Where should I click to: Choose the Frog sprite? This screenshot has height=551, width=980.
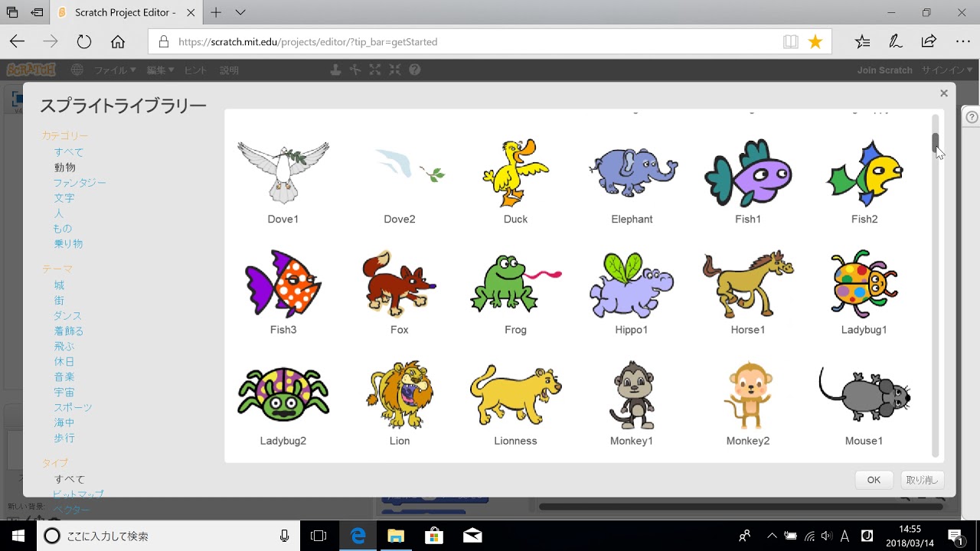point(516,284)
